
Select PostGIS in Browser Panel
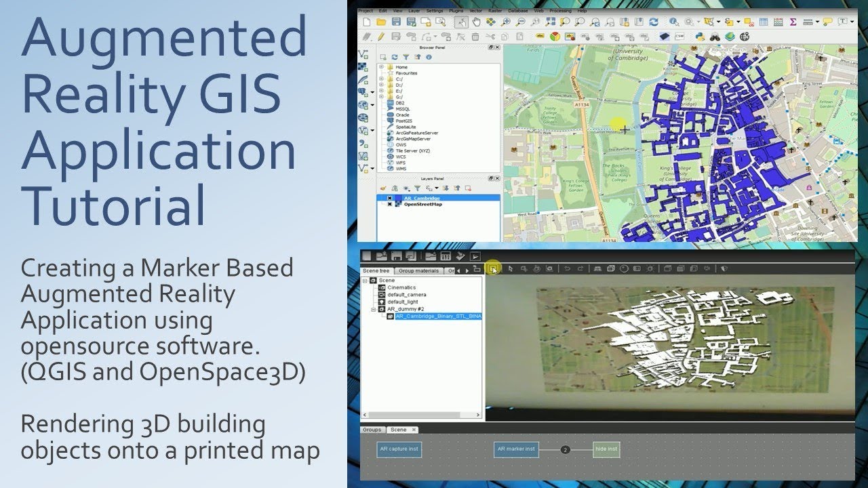coord(406,121)
